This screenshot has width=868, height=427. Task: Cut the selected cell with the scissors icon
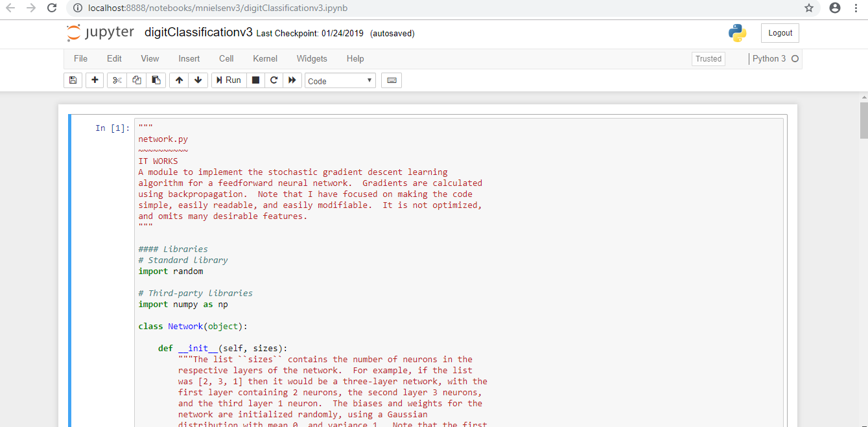(117, 80)
